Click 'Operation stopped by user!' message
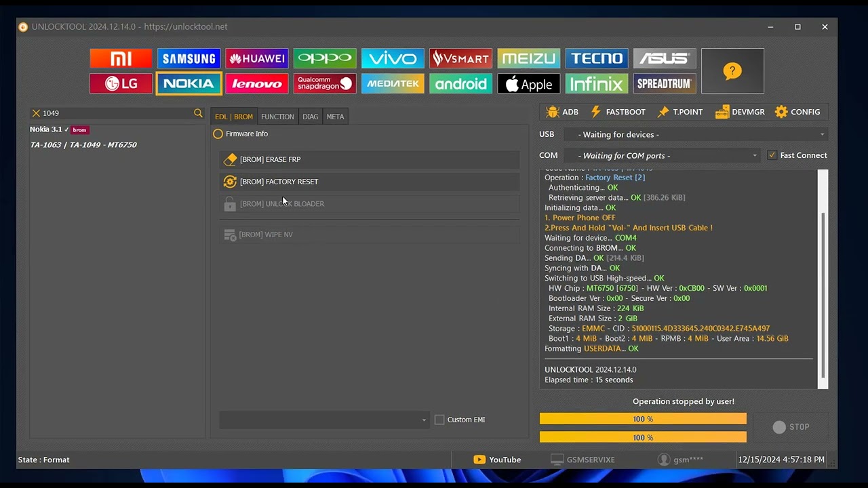The height and width of the screenshot is (488, 868). (x=684, y=401)
